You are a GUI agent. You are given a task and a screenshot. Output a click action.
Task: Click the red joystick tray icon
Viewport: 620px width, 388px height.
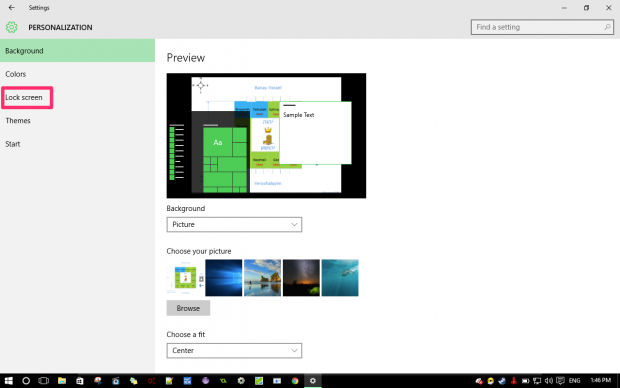[x=514, y=381]
